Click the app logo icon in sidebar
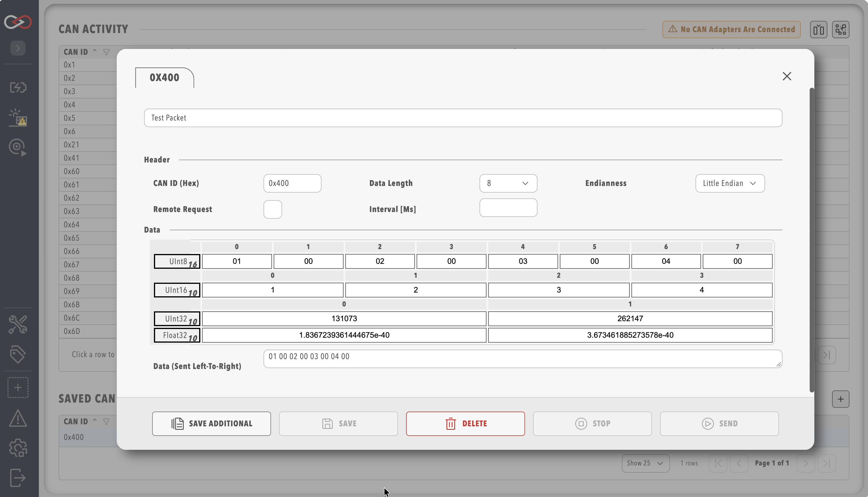The image size is (868, 497). 18,22
